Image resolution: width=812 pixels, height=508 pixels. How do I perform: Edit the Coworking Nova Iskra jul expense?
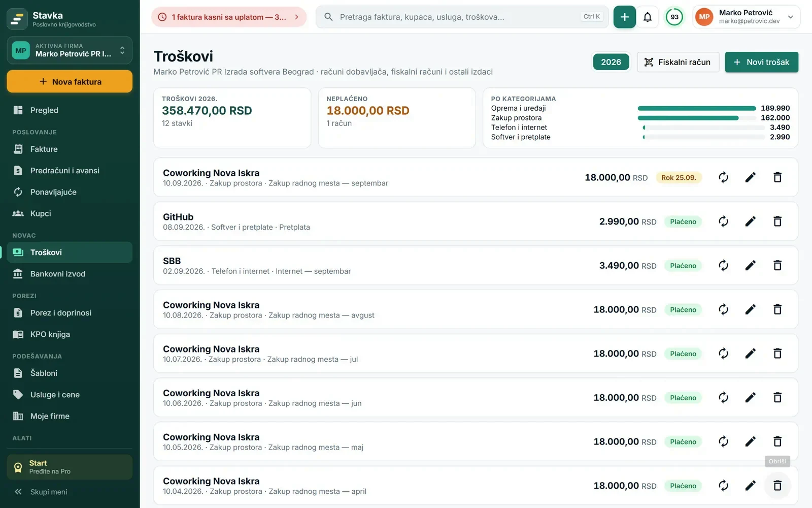751,354
